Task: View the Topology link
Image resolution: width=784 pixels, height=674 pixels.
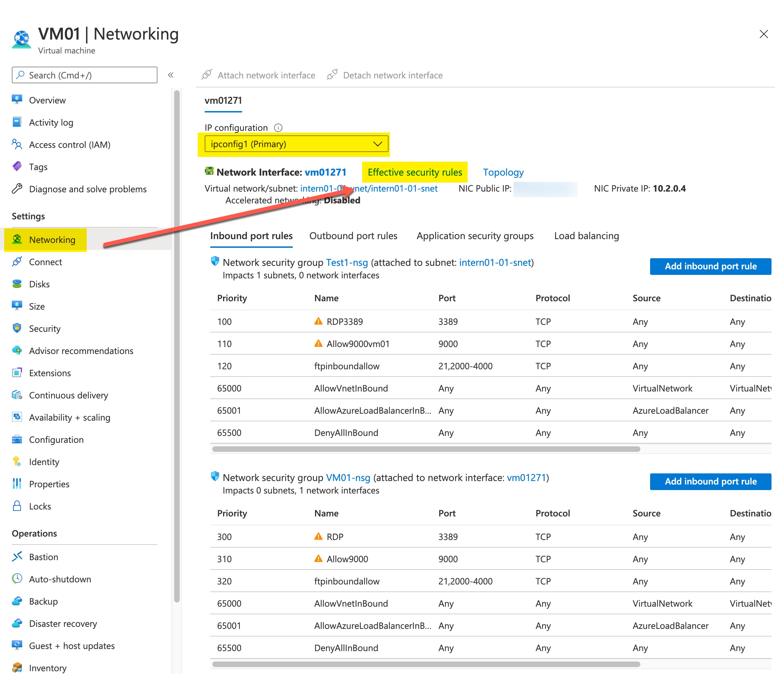Action: (503, 172)
